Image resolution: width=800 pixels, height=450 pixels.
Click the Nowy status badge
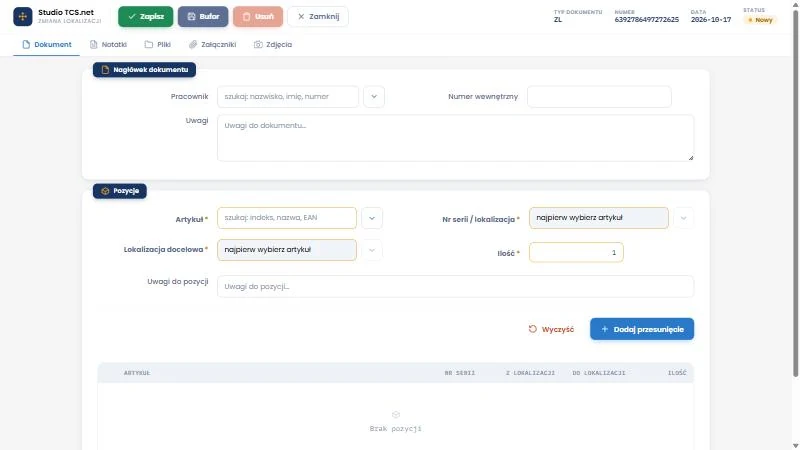[760, 20]
